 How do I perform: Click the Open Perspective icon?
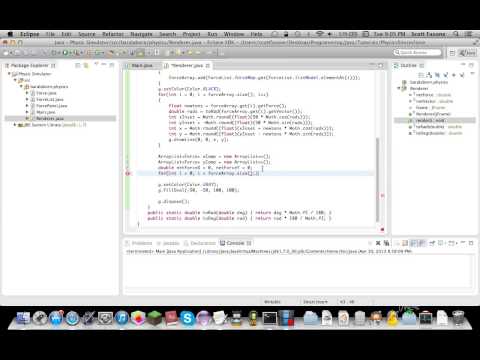452,53
